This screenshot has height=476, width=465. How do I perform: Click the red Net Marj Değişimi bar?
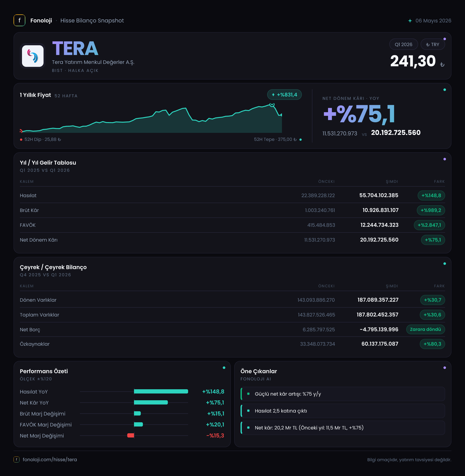click(x=131, y=435)
